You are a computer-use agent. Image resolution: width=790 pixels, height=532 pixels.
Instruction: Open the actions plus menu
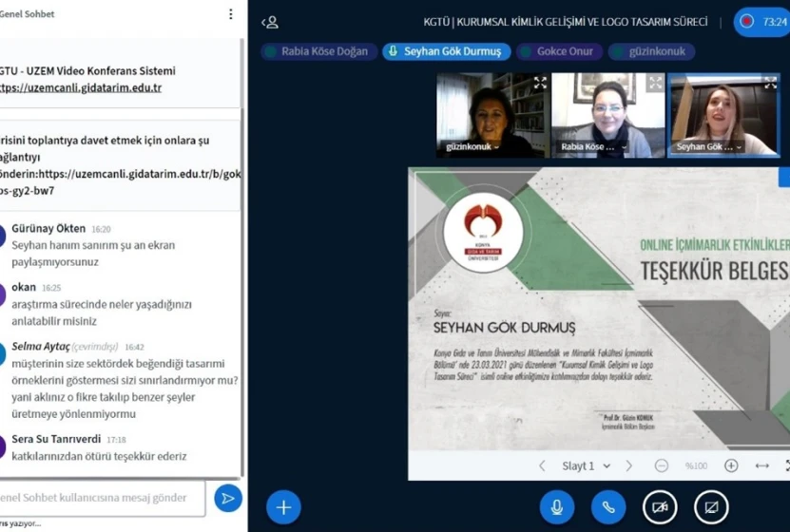(x=283, y=506)
